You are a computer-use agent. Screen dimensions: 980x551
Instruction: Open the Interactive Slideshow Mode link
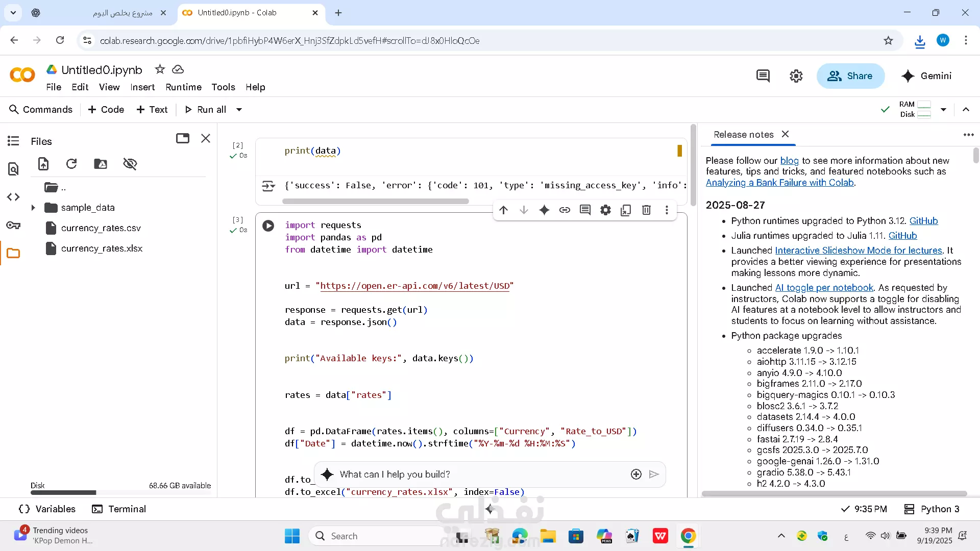858,251
